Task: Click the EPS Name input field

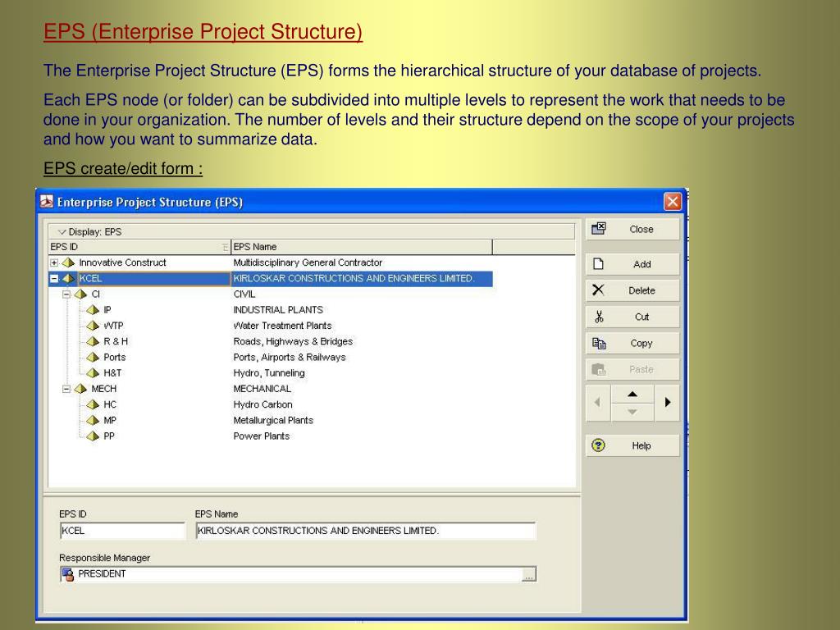Action: pyautogui.click(x=365, y=531)
